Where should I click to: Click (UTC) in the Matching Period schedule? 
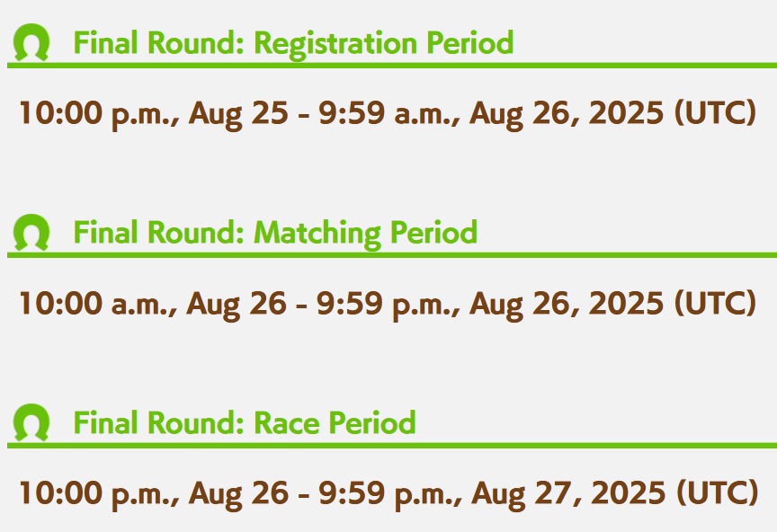point(716,304)
